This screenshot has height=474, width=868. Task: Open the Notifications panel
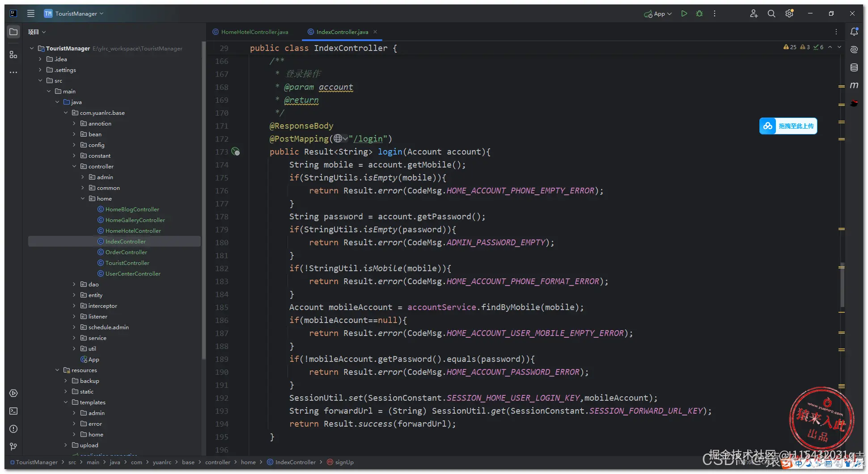pos(854,32)
